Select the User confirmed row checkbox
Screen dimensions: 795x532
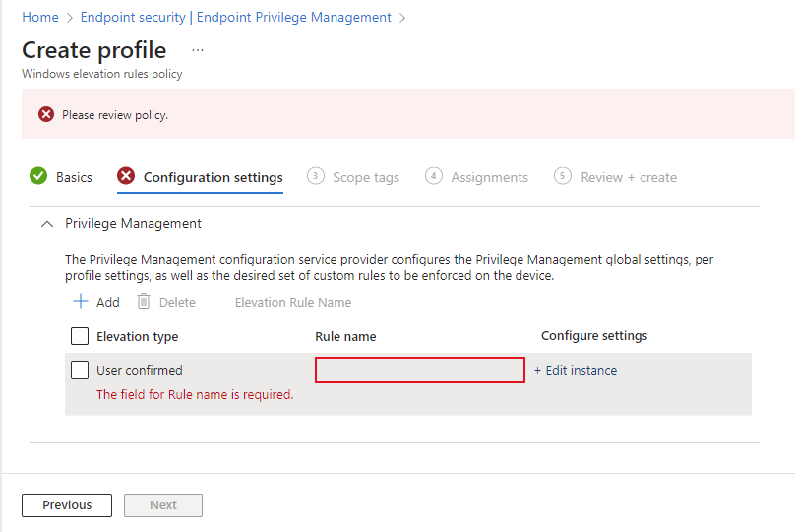click(80, 370)
